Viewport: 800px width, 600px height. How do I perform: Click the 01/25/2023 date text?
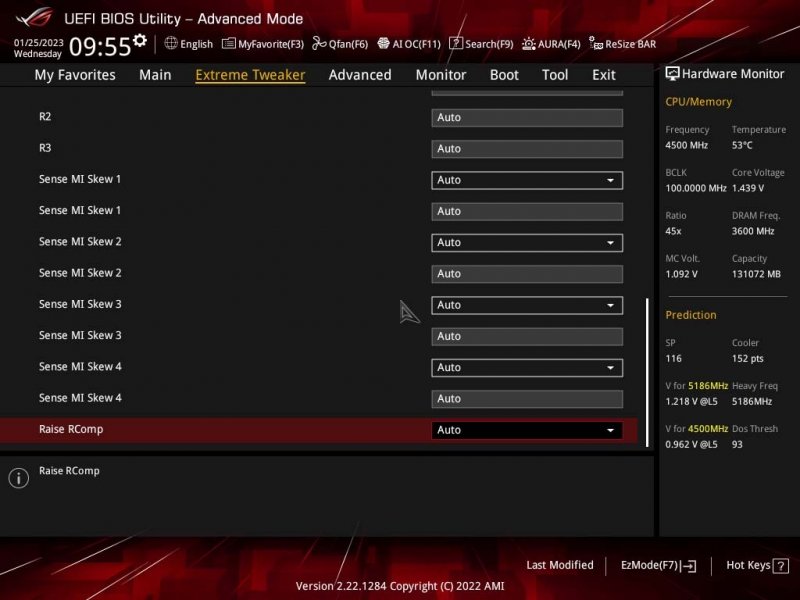tap(38, 42)
